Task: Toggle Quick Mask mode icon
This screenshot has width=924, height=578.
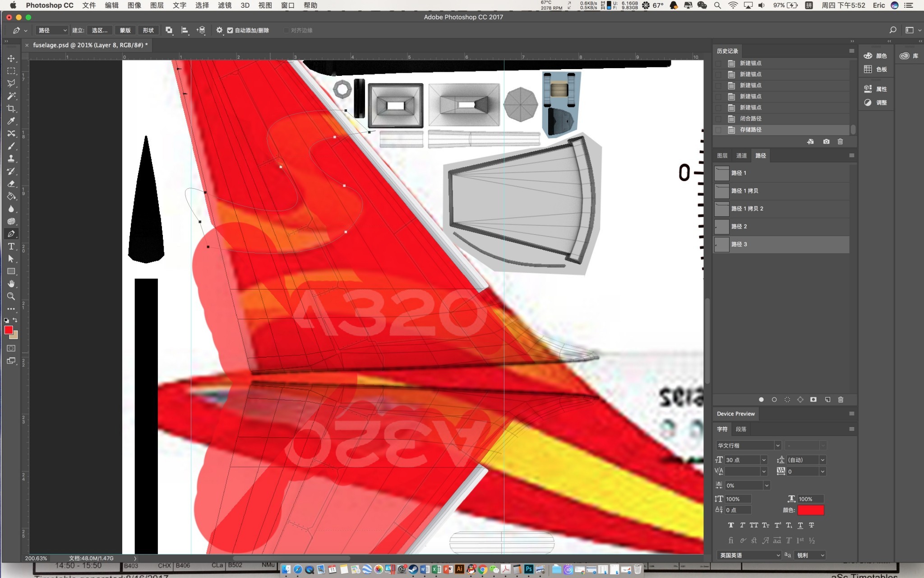Action: [x=11, y=348]
